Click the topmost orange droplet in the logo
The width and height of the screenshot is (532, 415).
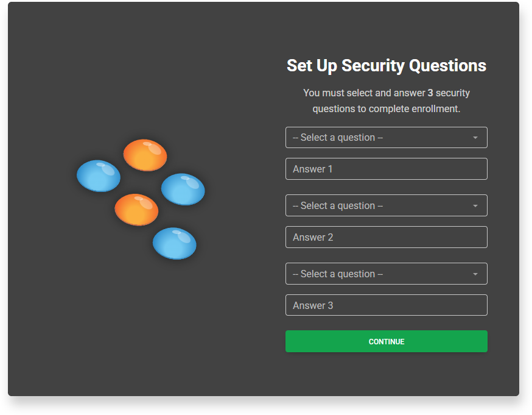pyautogui.click(x=145, y=155)
